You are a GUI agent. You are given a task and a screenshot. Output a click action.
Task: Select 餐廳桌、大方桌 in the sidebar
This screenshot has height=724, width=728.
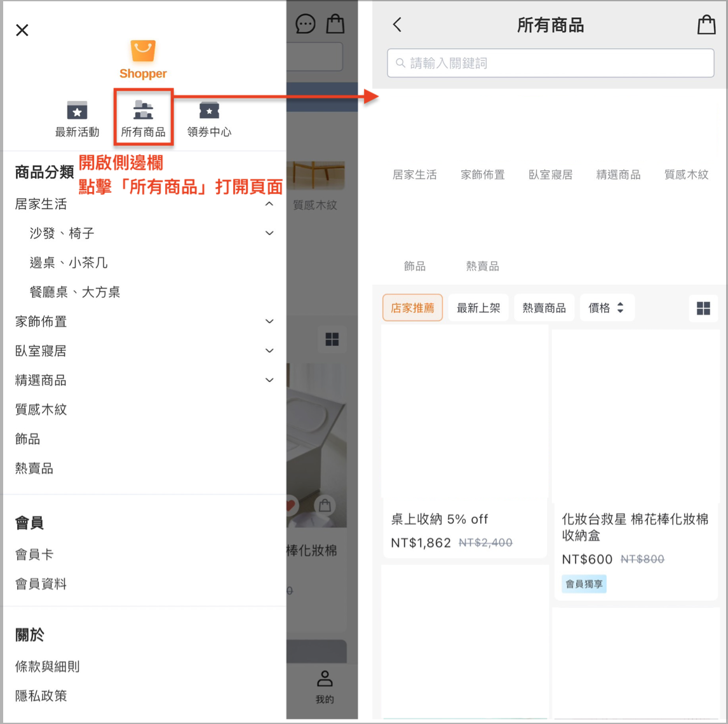[x=75, y=292]
